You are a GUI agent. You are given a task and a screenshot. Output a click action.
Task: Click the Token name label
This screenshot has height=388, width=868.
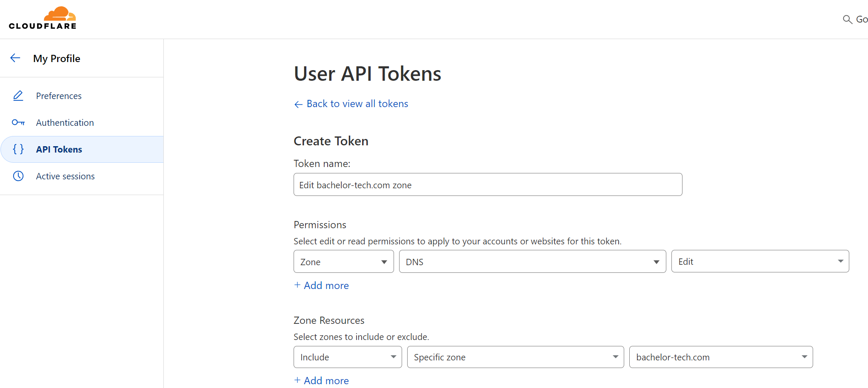(322, 164)
